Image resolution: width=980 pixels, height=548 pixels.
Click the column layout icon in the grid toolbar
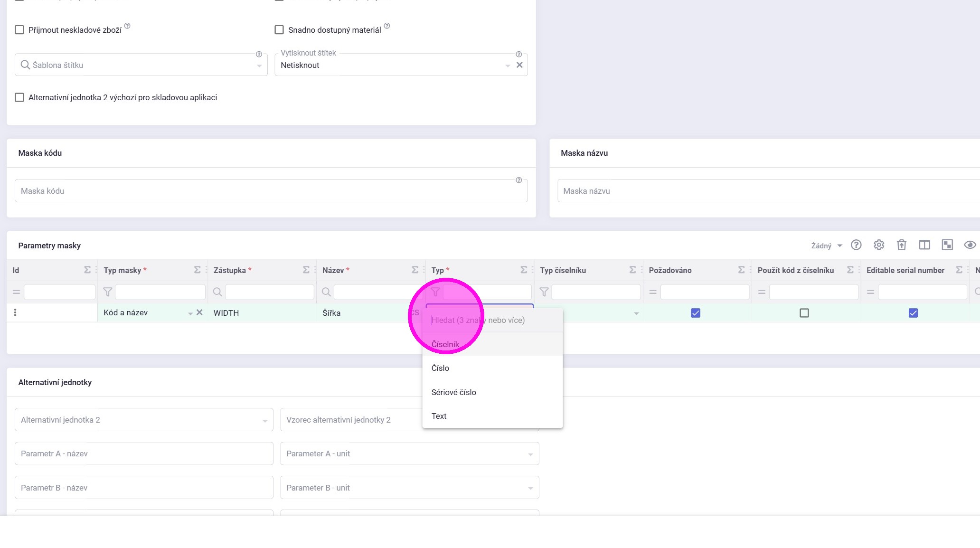(x=924, y=245)
